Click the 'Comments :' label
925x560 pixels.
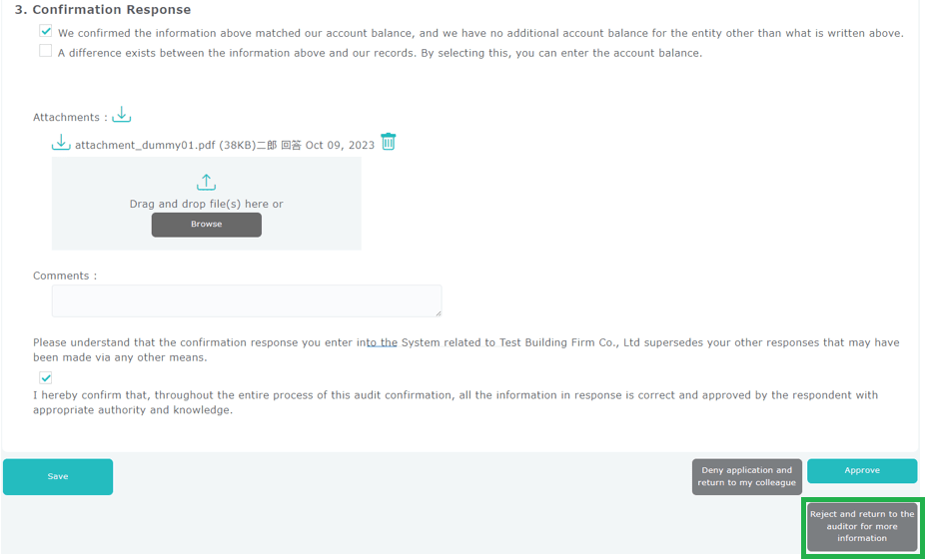(65, 276)
